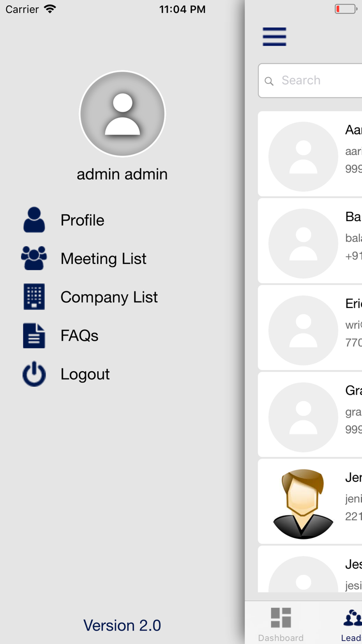
Task: Select the contact with brown-haired avatar
Action: pyautogui.click(x=303, y=504)
